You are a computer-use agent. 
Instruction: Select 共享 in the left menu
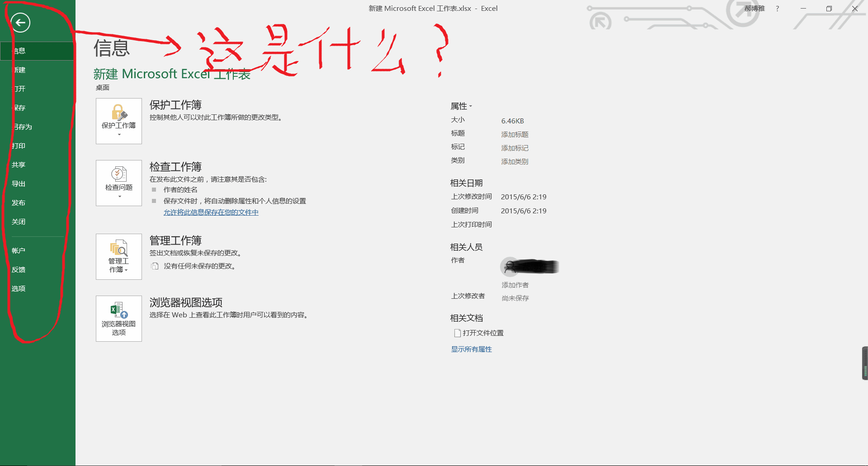(37, 165)
